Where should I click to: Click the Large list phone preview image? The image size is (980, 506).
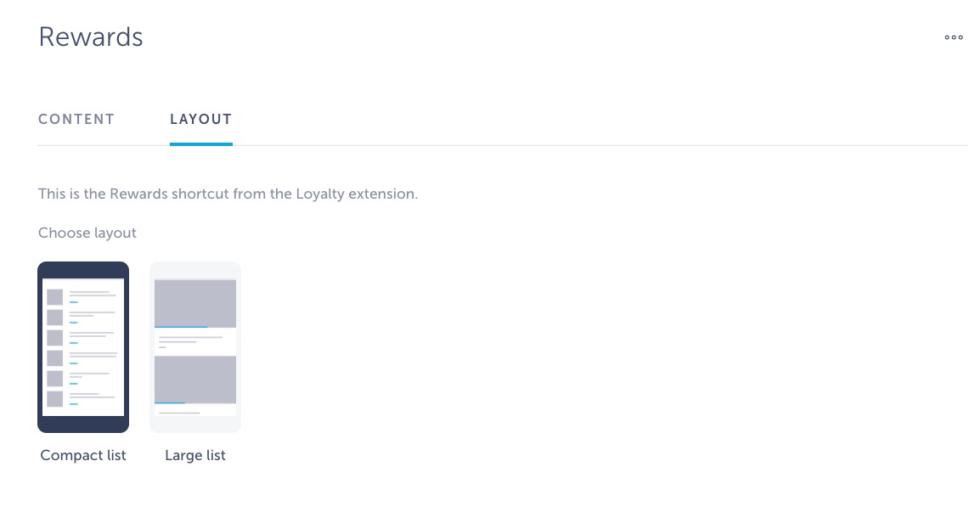(x=194, y=346)
